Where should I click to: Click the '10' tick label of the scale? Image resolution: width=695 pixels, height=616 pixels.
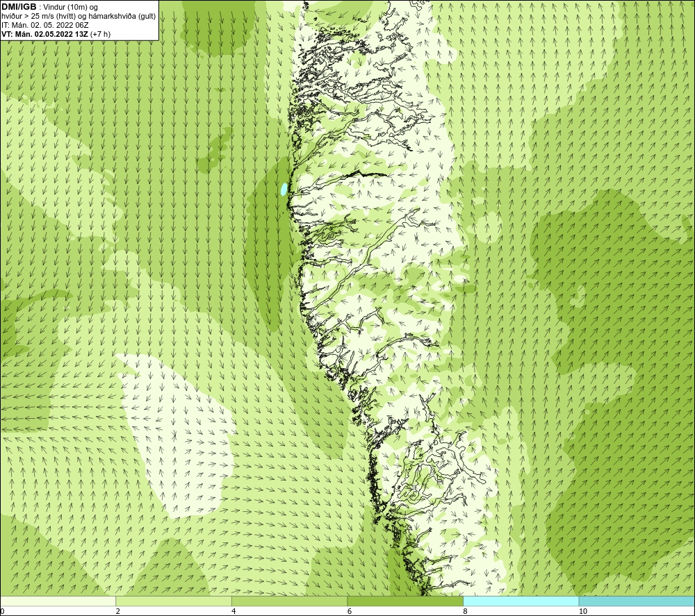583,611
